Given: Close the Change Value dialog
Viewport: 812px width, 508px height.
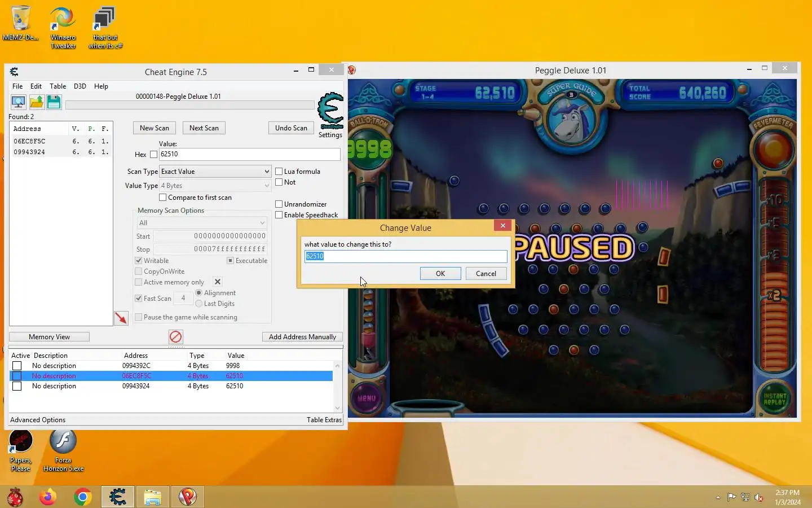Looking at the screenshot, I should pos(502,225).
